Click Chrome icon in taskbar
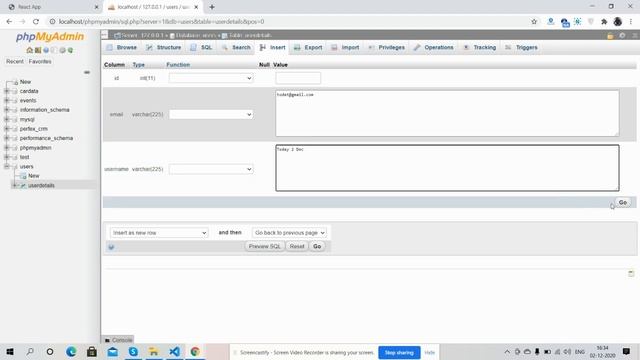This screenshot has height=360, width=640. coord(195,351)
